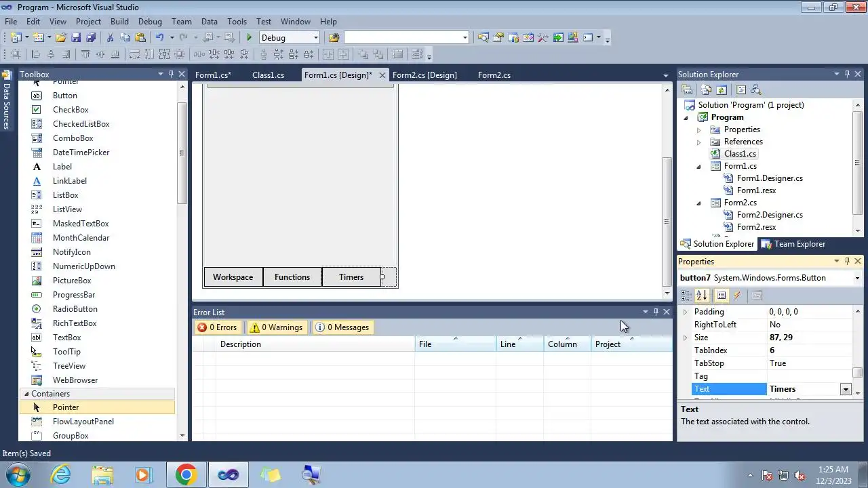Click the Copy toolbar icon

[x=125, y=37]
